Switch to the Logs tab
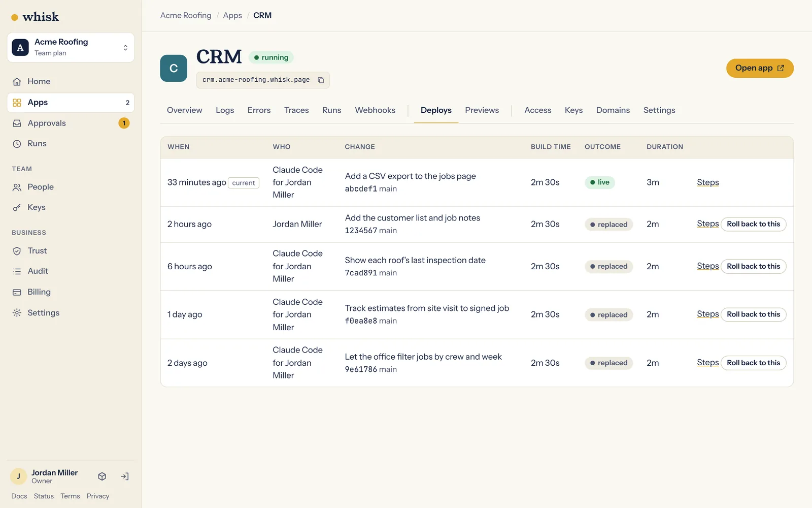 tap(225, 110)
